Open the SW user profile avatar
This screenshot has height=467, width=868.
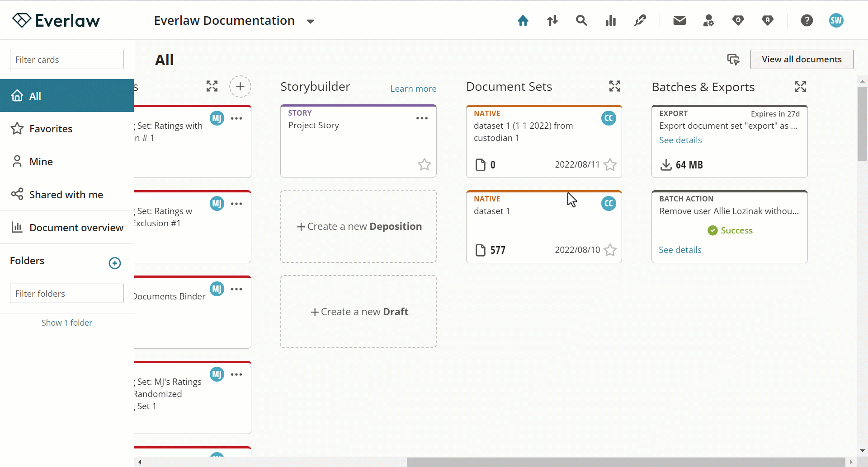pos(836,20)
